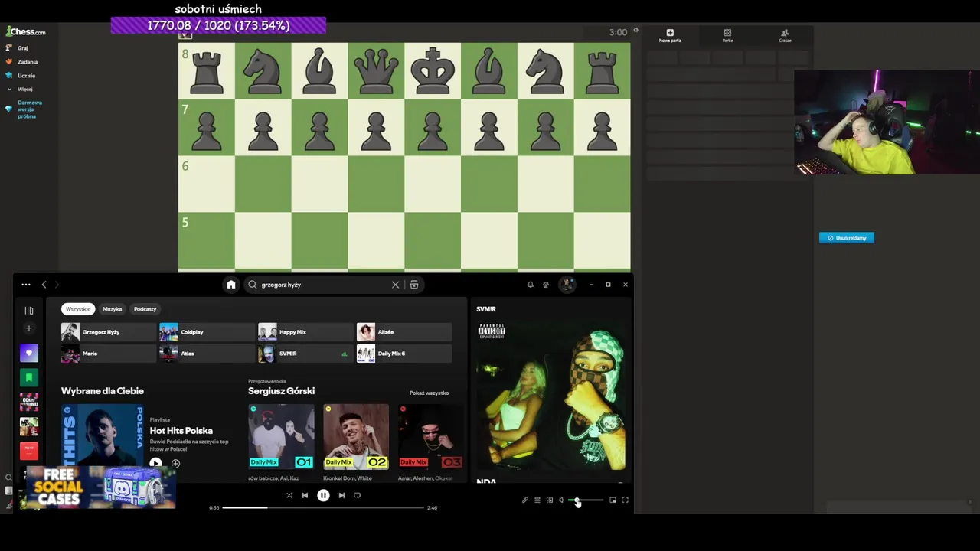Adjust the Spotify volume slider
This screenshot has width=980, height=551.
pyautogui.click(x=586, y=500)
